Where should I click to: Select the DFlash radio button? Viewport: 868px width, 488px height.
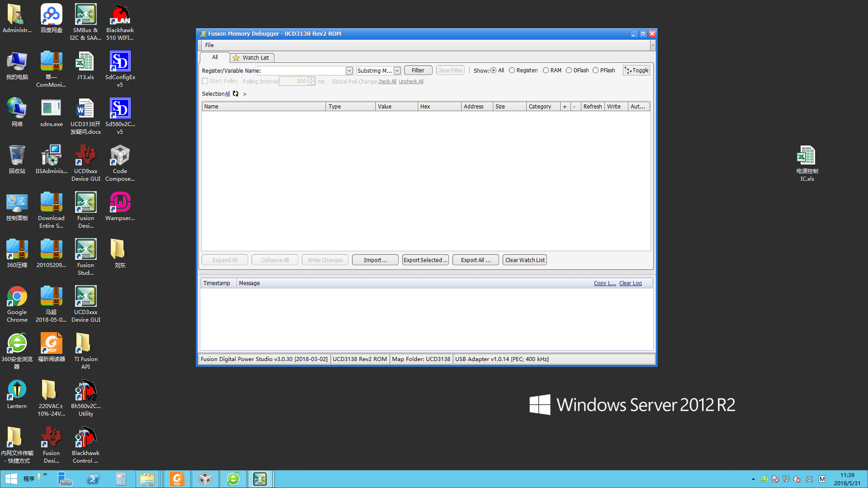tap(569, 70)
